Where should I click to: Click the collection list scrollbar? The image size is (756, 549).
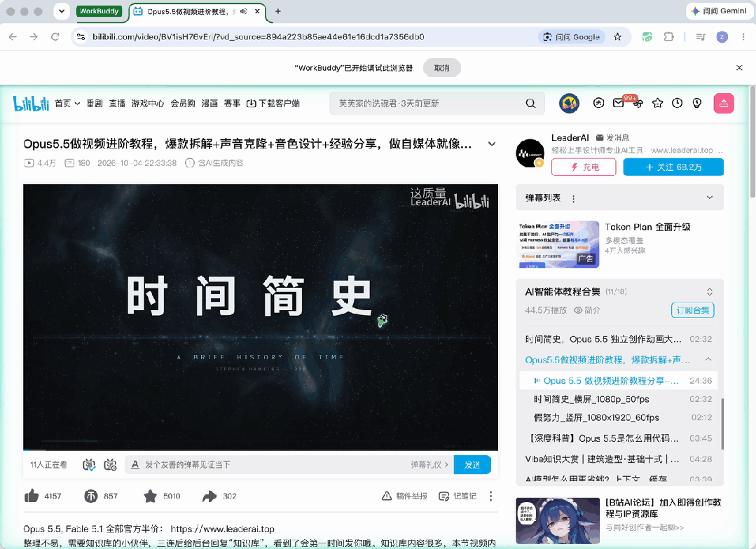click(x=722, y=423)
